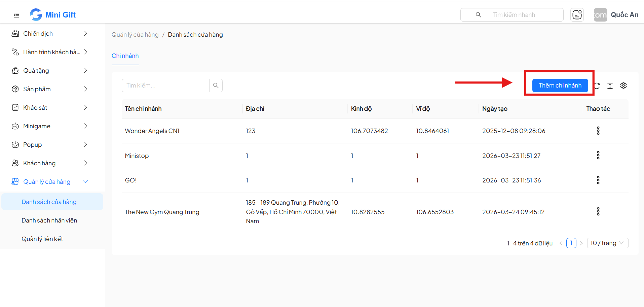Go to next page arrow
The height and width of the screenshot is (307, 644).
pos(581,243)
